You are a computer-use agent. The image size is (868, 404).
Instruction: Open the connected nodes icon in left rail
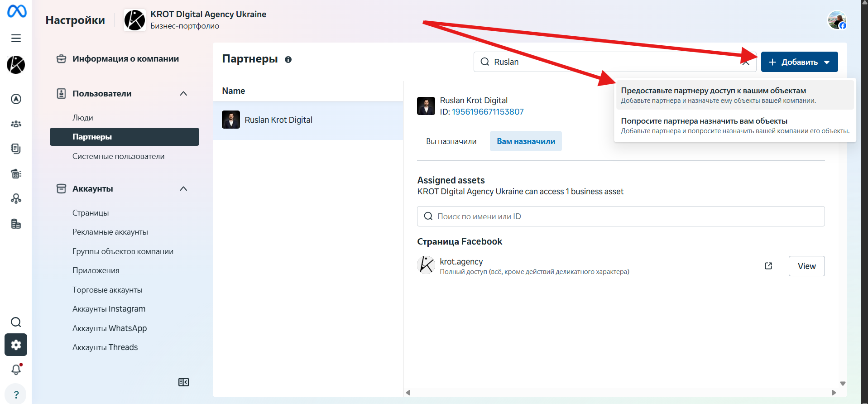pyautogui.click(x=16, y=198)
